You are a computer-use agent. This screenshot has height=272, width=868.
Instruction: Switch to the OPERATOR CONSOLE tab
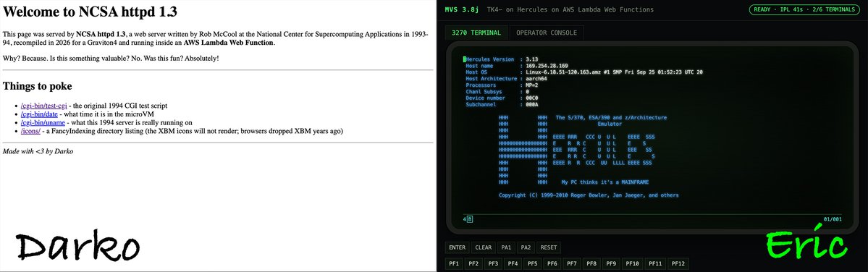click(x=547, y=33)
